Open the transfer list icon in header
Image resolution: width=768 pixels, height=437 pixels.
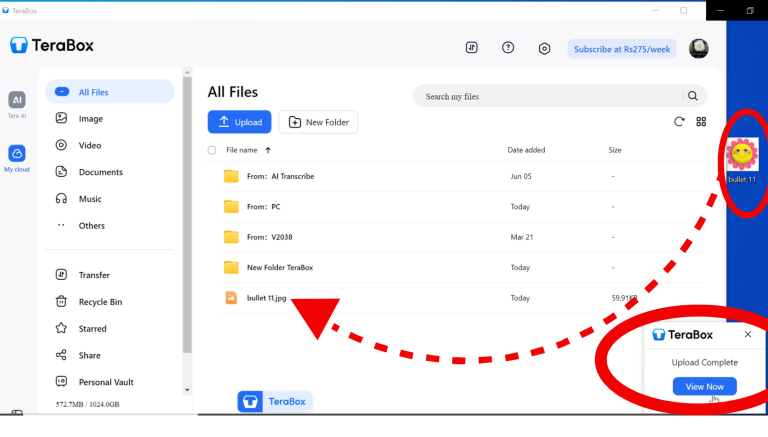point(471,48)
